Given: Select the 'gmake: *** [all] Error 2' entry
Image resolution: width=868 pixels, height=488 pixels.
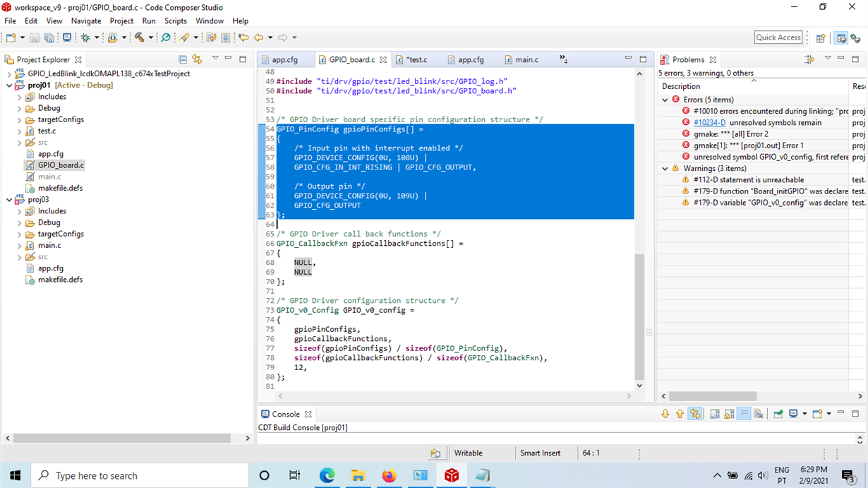Looking at the screenshot, I should (730, 134).
